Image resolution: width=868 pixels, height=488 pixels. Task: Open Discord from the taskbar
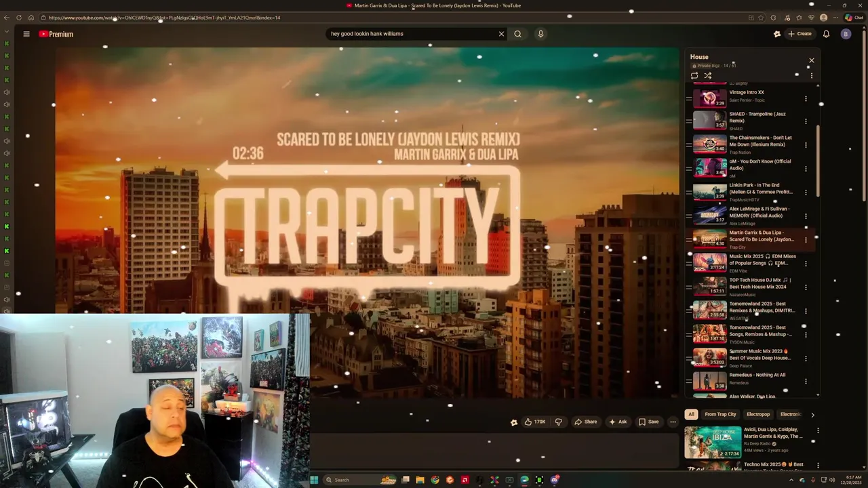(x=554, y=480)
